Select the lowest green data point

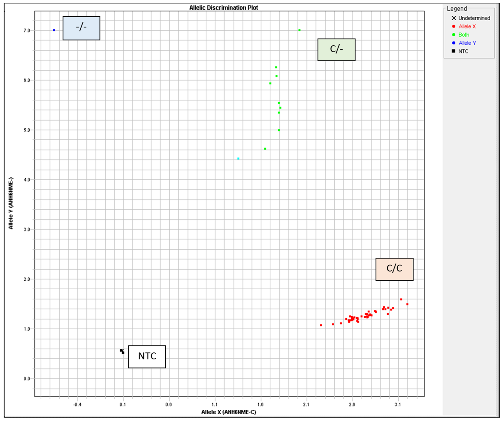[x=265, y=149]
